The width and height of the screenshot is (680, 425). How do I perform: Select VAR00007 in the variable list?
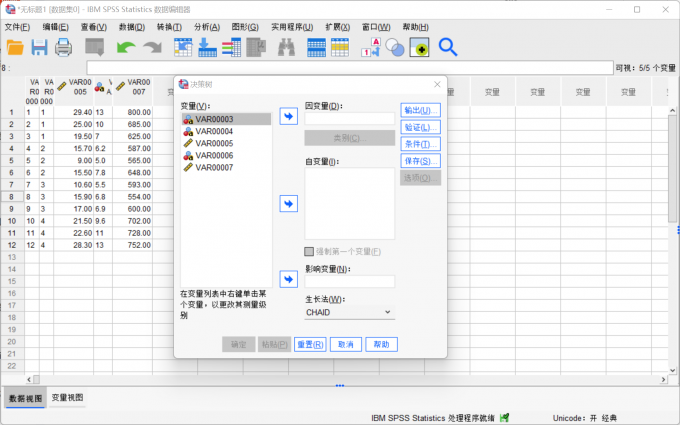point(226,167)
